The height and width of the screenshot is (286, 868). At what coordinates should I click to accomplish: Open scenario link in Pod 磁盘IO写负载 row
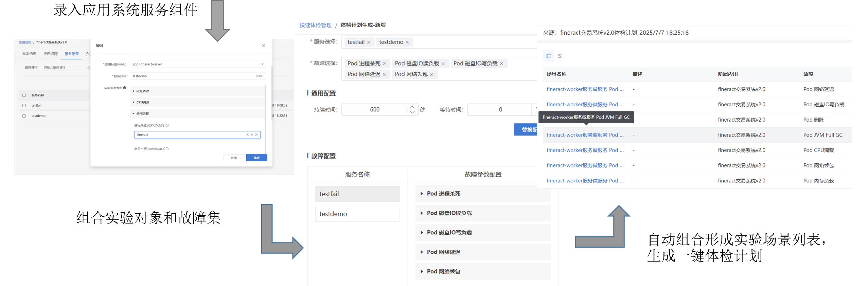[x=585, y=105]
